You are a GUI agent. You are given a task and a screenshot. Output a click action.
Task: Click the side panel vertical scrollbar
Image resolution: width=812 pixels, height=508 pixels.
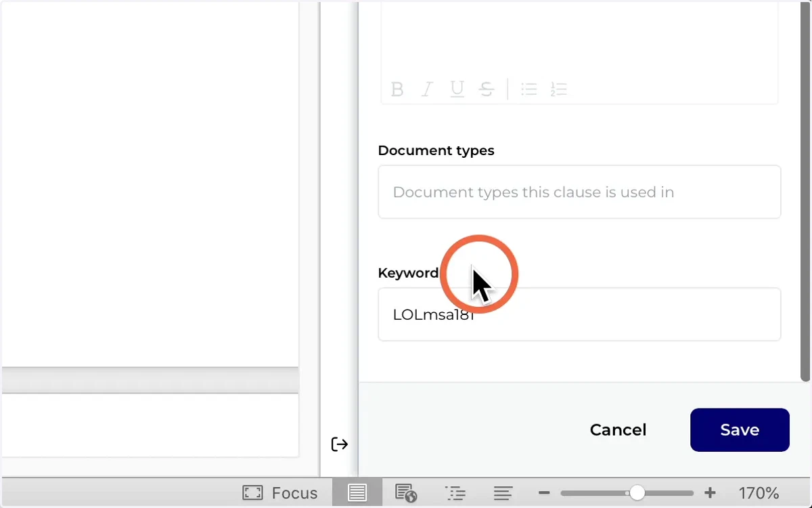pos(805,191)
